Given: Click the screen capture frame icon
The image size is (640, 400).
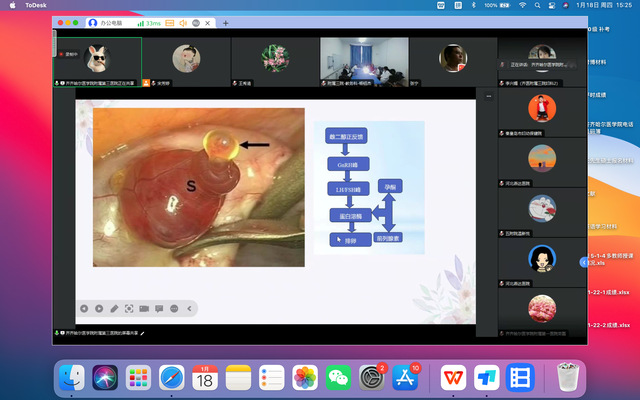Looking at the screenshot, I should (129, 308).
